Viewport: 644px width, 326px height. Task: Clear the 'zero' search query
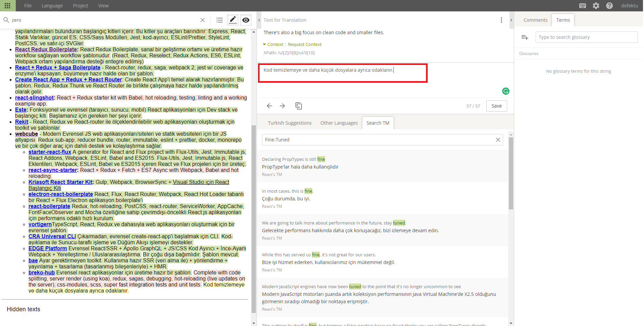pos(203,20)
